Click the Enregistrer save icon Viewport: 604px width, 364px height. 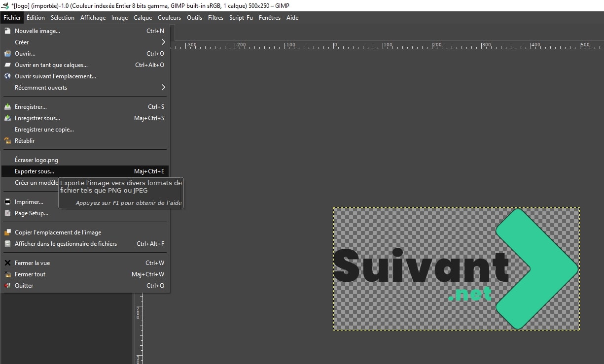point(7,107)
